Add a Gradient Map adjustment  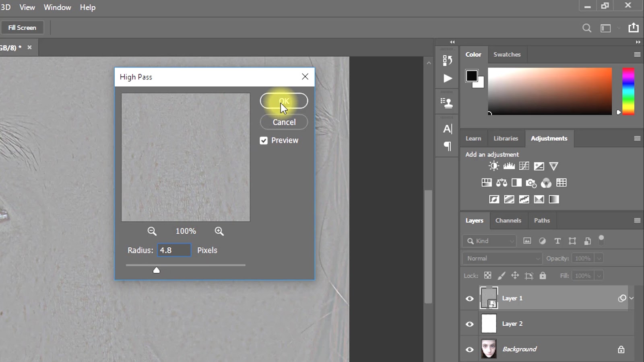click(x=554, y=200)
